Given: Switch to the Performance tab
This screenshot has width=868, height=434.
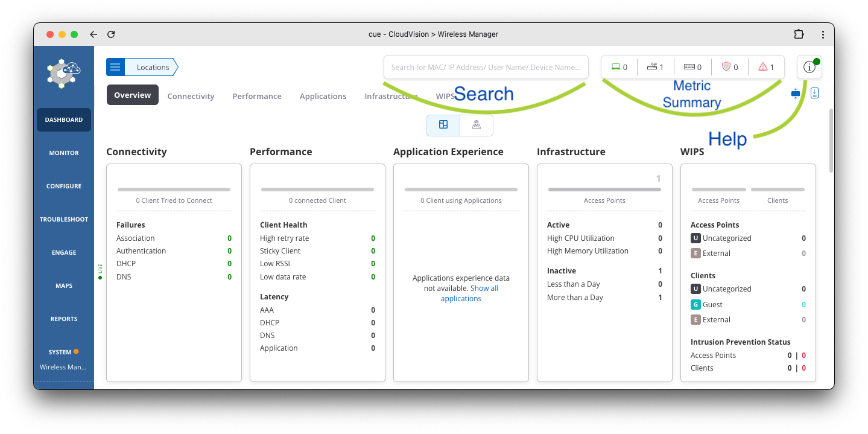Looking at the screenshot, I should [x=257, y=96].
